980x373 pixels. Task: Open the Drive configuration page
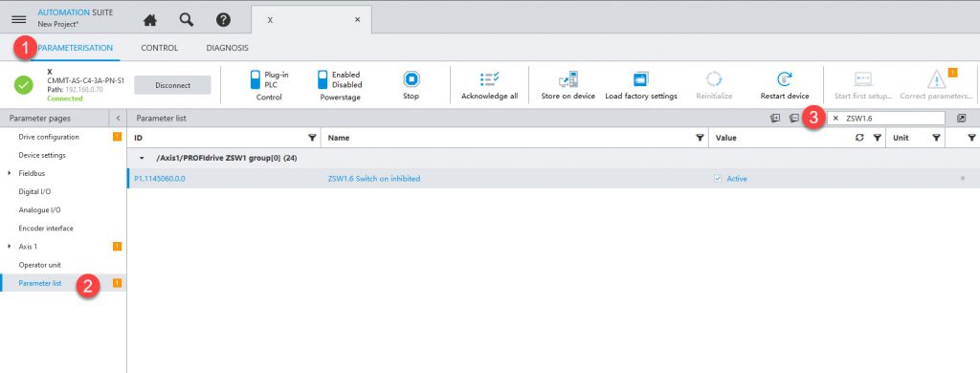(x=49, y=137)
